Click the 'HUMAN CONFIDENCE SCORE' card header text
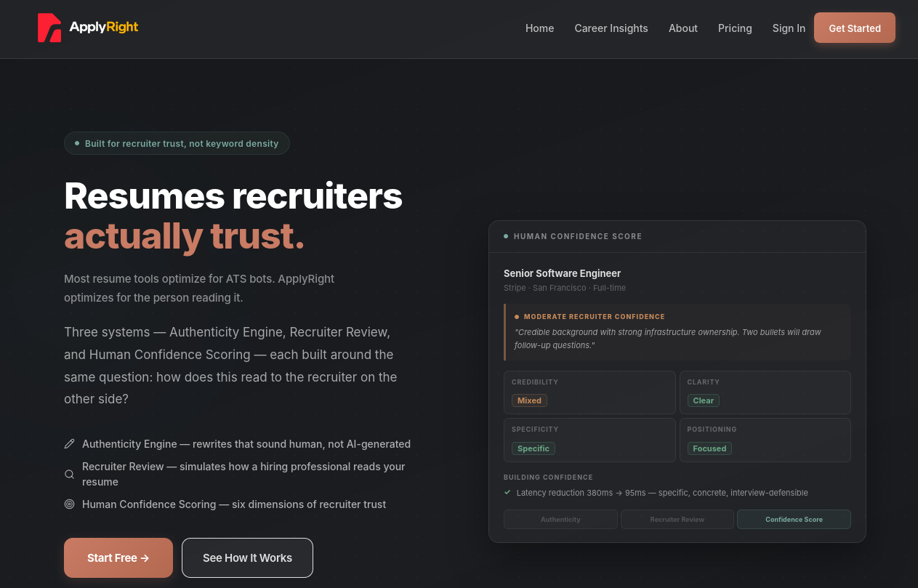Screen dimensions: 918x588 [578, 236]
